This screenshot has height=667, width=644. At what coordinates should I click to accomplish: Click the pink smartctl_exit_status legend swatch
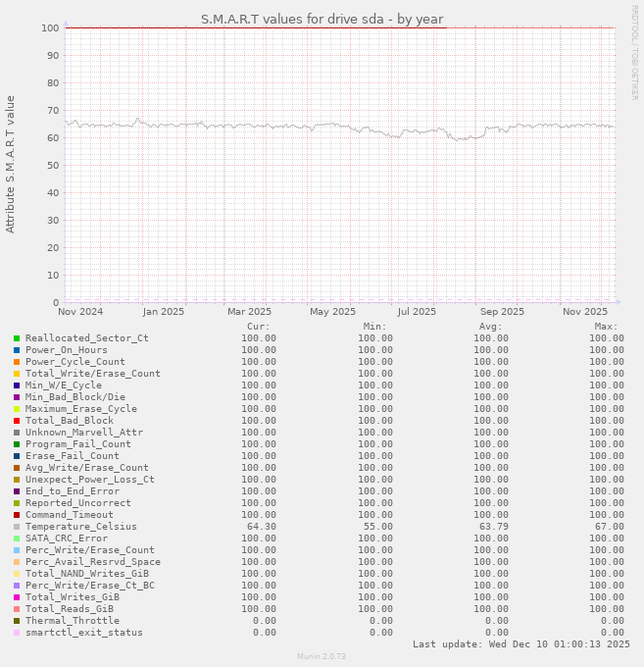[17, 633]
